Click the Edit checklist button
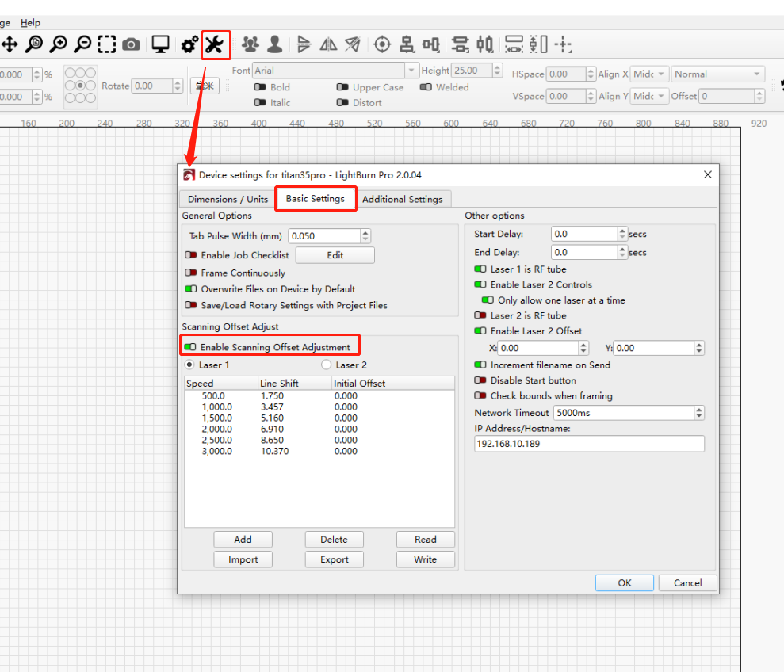784x672 pixels. 335,255
